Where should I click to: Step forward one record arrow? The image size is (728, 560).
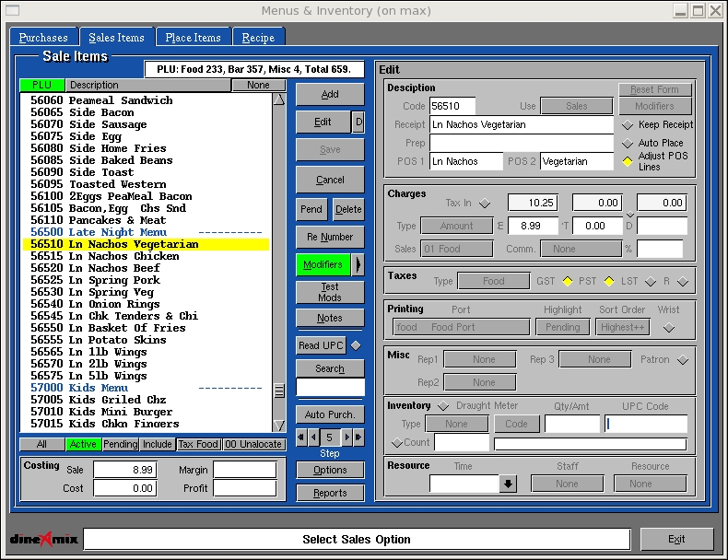346,437
